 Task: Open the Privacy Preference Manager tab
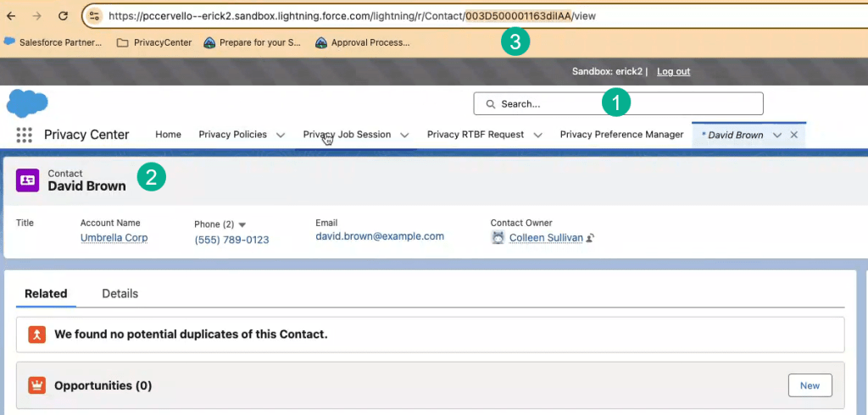pos(621,135)
